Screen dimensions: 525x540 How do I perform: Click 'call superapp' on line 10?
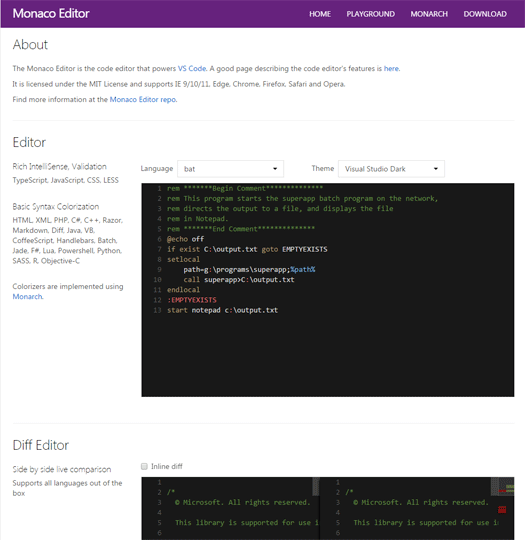pyautogui.click(x=211, y=280)
